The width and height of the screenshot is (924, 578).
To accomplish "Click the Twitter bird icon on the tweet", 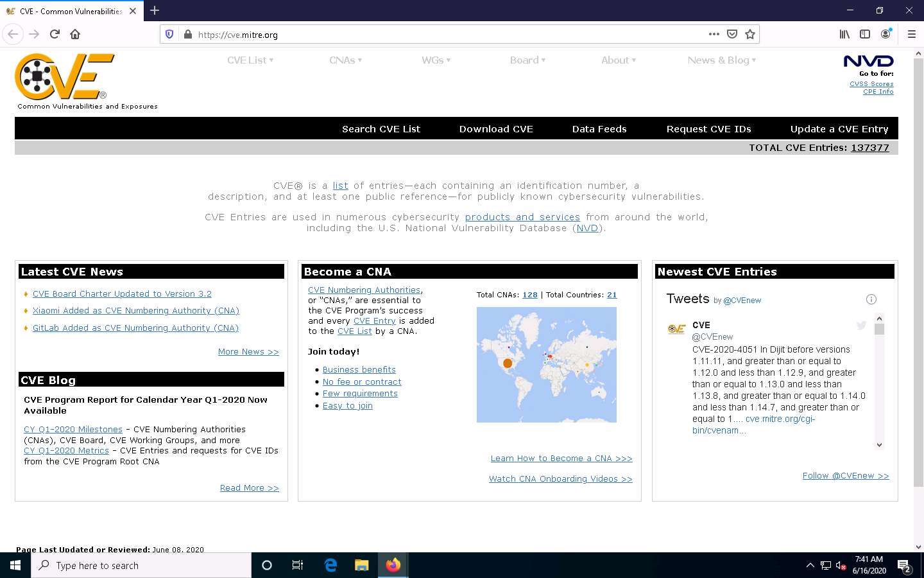I will pyautogui.click(x=861, y=326).
